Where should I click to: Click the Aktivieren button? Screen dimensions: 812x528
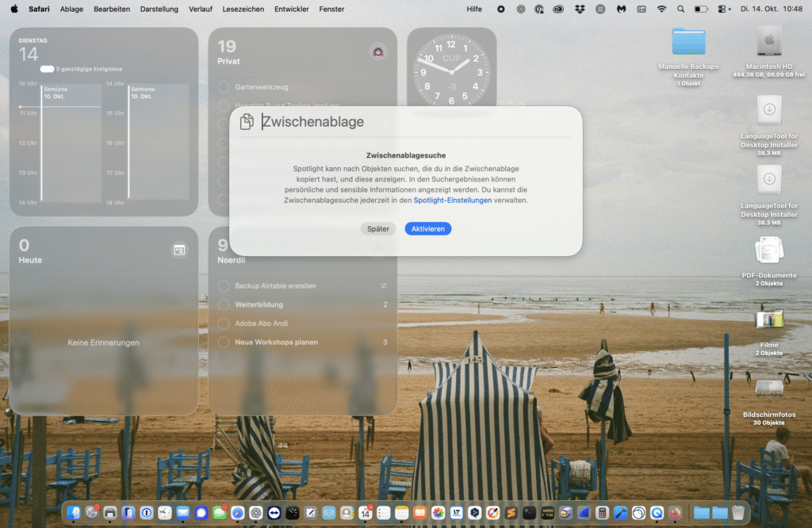(x=428, y=228)
